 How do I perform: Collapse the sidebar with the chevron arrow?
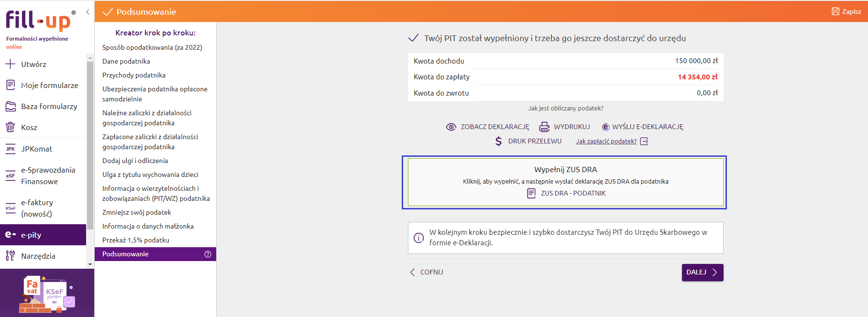coord(88,12)
